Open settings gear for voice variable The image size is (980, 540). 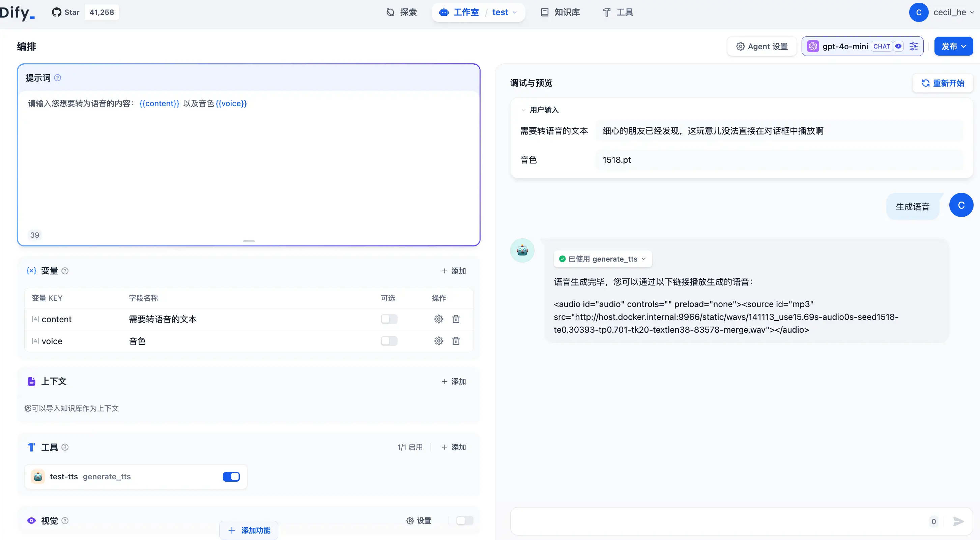439,341
